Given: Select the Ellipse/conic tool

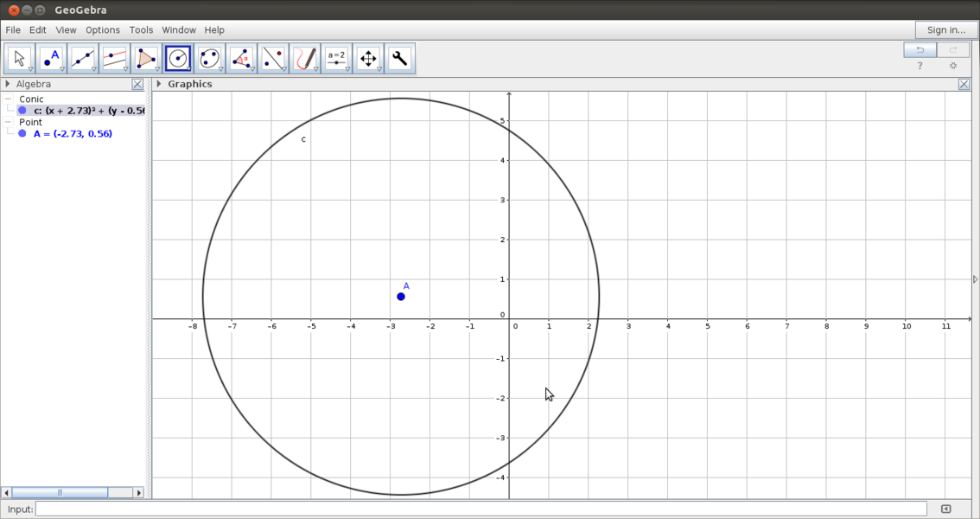Looking at the screenshot, I should [x=209, y=58].
